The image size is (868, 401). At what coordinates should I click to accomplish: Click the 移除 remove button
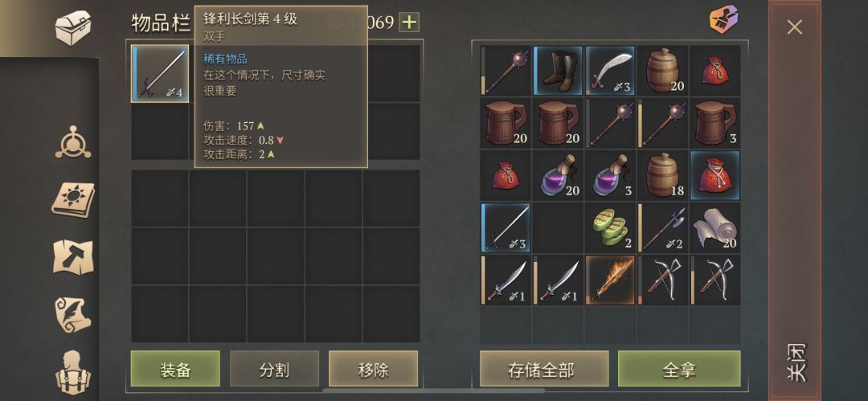coord(373,369)
